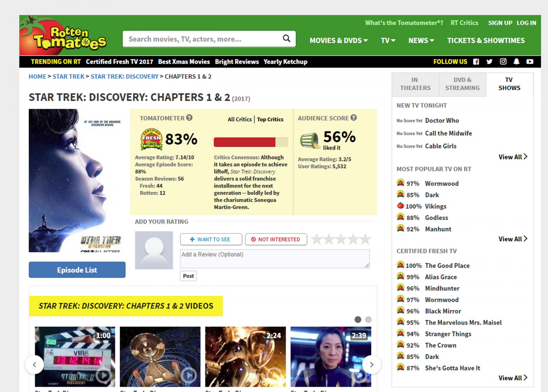Focus the Add a Review text area

[275, 259]
